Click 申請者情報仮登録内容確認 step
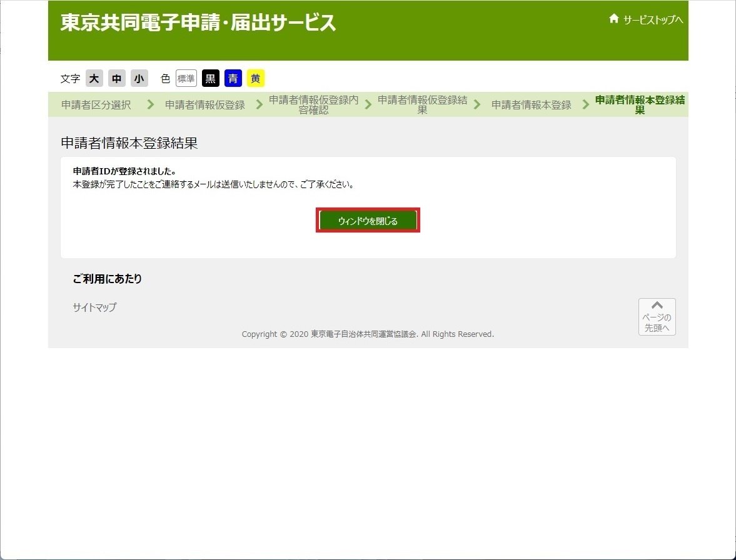The width and height of the screenshot is (736, 560). pos(313,104)
